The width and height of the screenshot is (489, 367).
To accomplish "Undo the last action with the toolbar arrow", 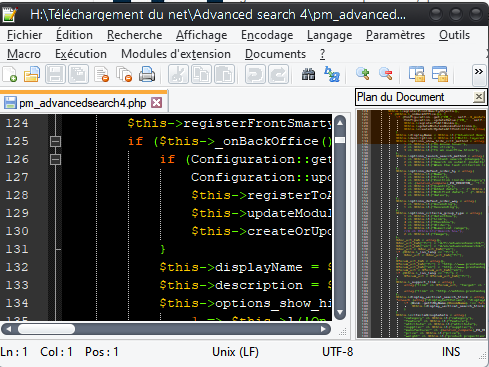I will pyautogui.click(x=255, y=74).
